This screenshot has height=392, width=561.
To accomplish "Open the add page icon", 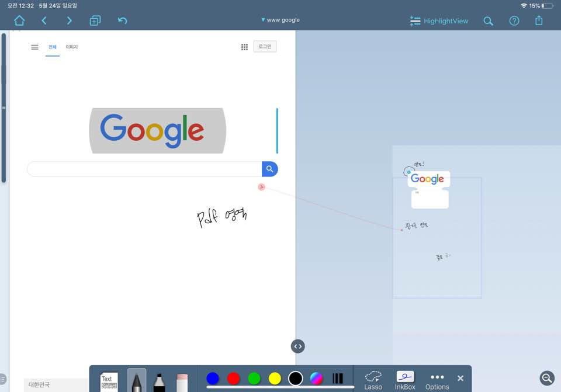I will tap(95, 21).
